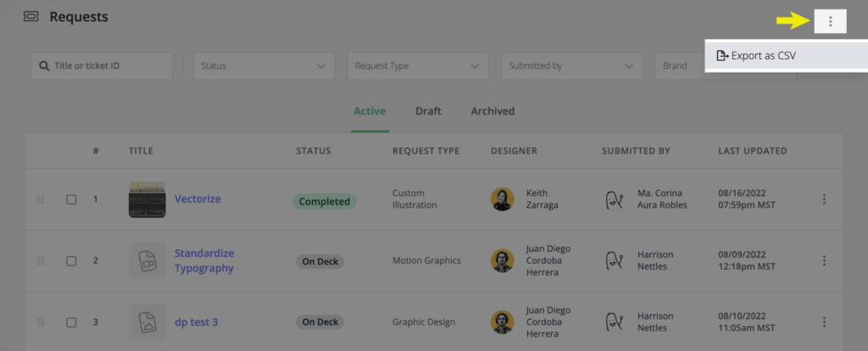Image resolution: width=868 pixels, height=351 pixels.
Task: Switch to the Archived tab
Action: 492,111
